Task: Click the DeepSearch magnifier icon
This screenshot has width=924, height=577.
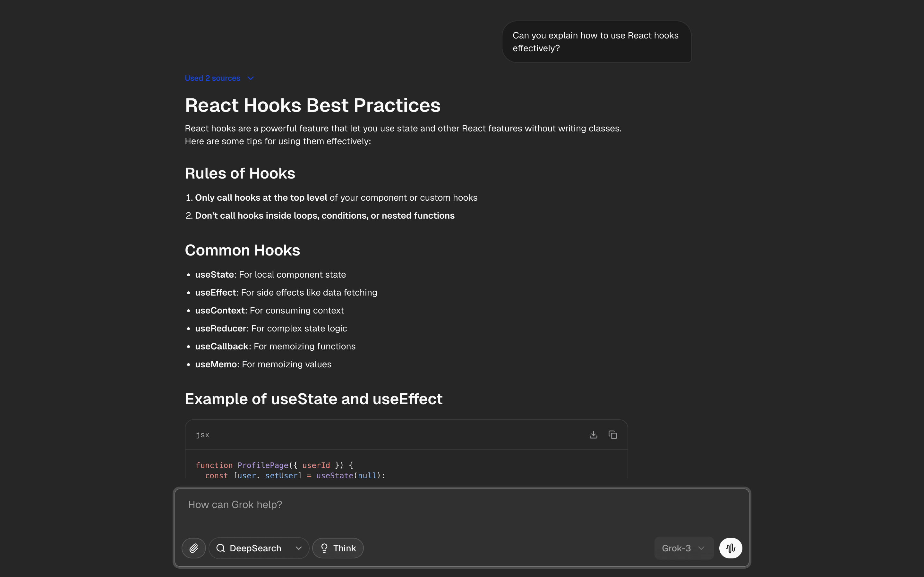Action: 221,548
